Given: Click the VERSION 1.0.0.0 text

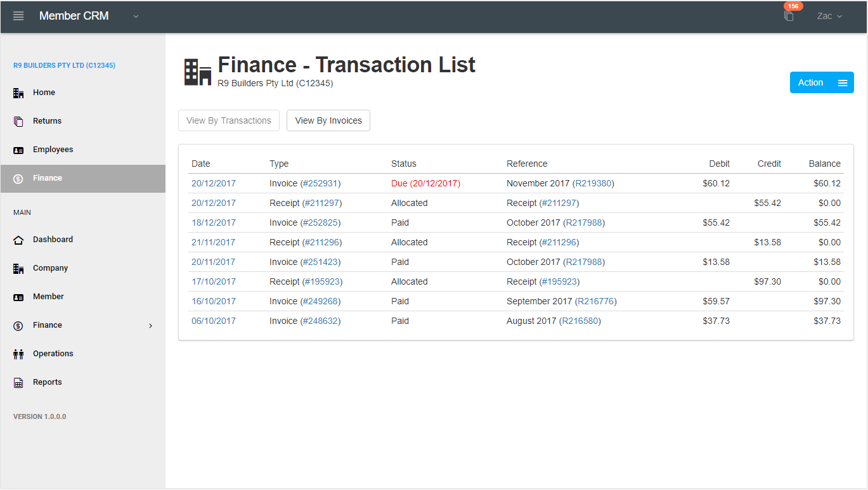Looking at the screenshot, I should [x=39, y=416].
